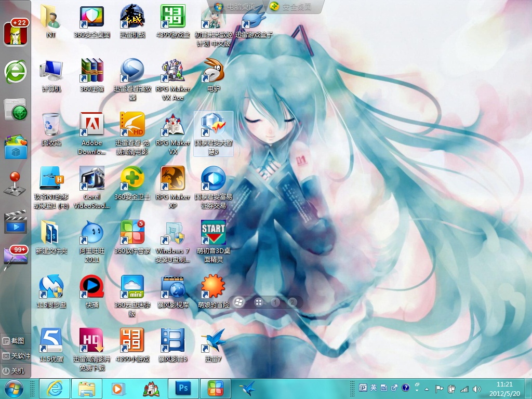This screenshot has width=532, height=399.
Task: Select the 萌娘的冒险 desktop icon
Action: [x=214, y=291]
